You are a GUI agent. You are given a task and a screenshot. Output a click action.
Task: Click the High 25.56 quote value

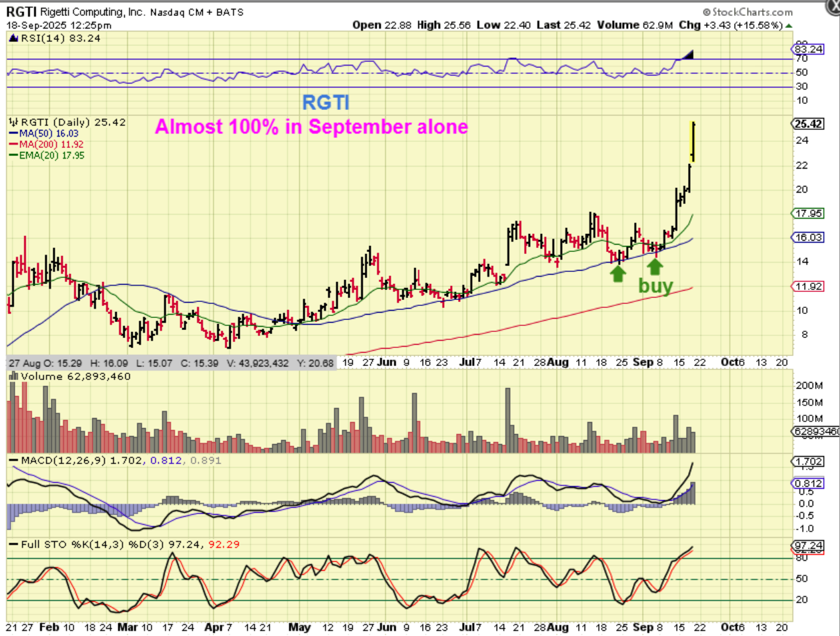[444, 25]
